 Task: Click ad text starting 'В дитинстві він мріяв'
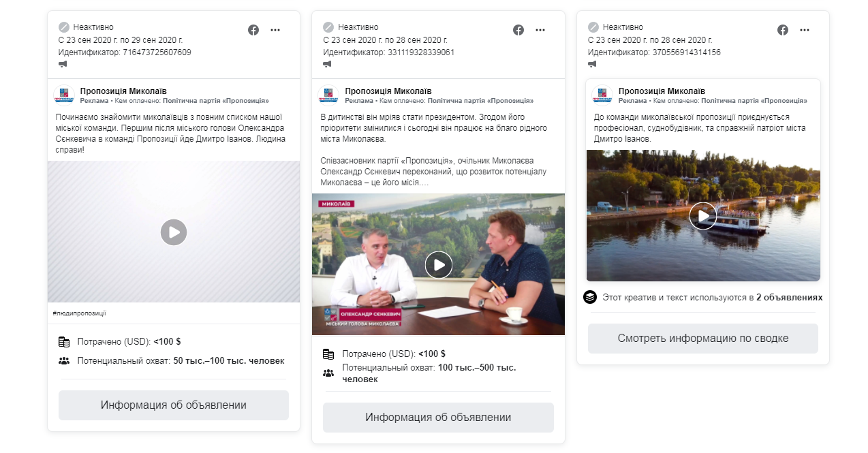pos(433,128)
